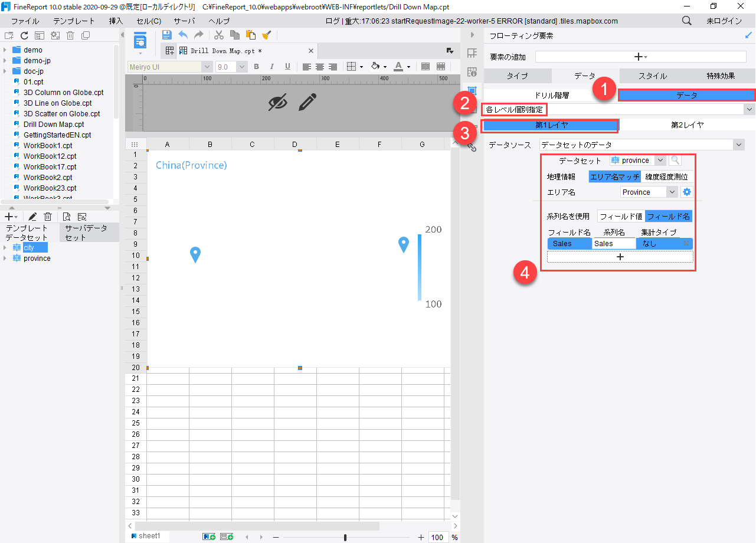Click the 未ログイン login button
Image resolution: width=756 pixels, height=543 pixels.
pos(724,21)
